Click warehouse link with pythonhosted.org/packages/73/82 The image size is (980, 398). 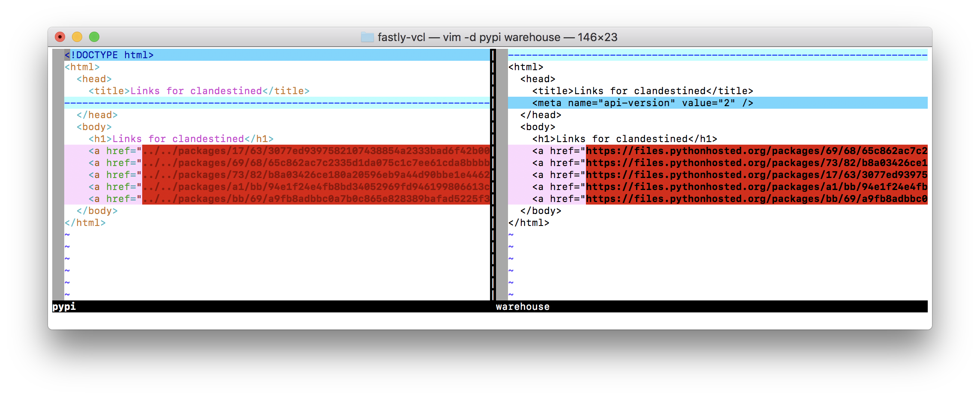(718, 163)
